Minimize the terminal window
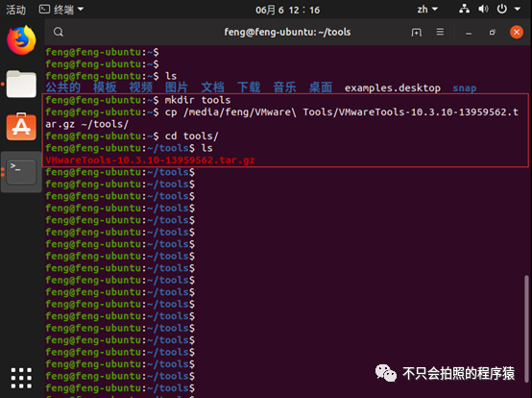Image resolution: width=532 pixels, height=398 pixels. click(469, 33)
